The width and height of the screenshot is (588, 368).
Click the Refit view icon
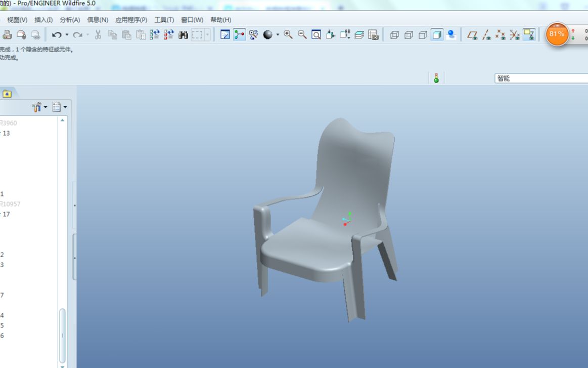pos(316,35)
